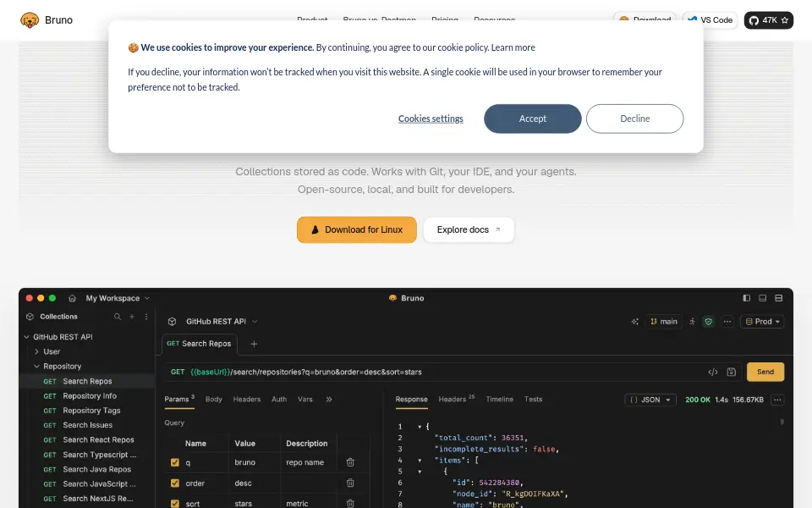Click Download for Linux button
The image size is (812, 508).
pyautogui.click(x=357, y=229)
